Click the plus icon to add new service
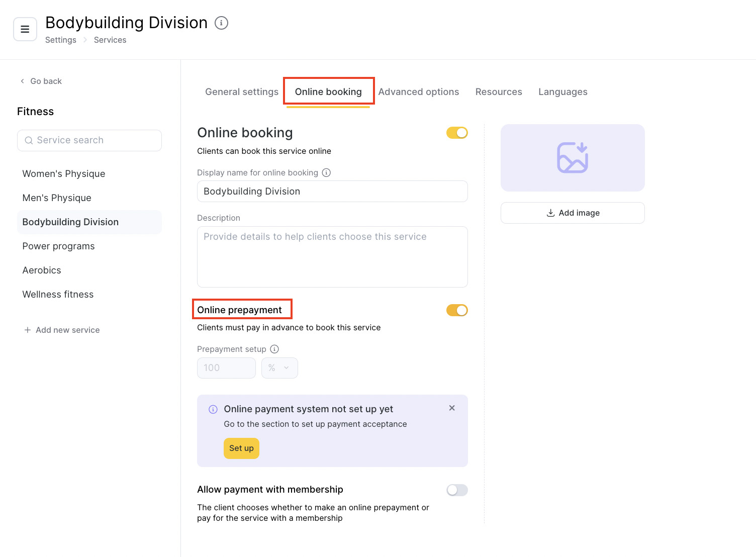The height and width of the screenshot is (557, 756). pos(28,330)
